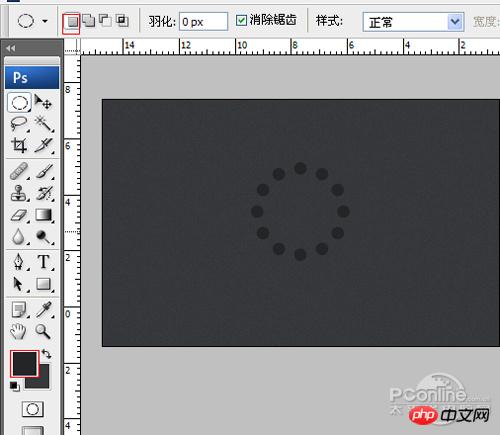Select the Dodge tool
Screen dimensions: 500x435
tap(44, 237)
